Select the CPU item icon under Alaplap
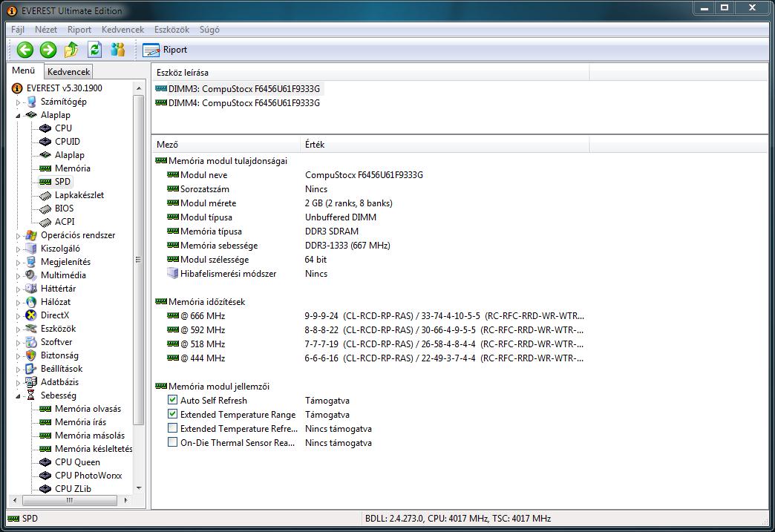The image size is (775, 532). [45, 128]
